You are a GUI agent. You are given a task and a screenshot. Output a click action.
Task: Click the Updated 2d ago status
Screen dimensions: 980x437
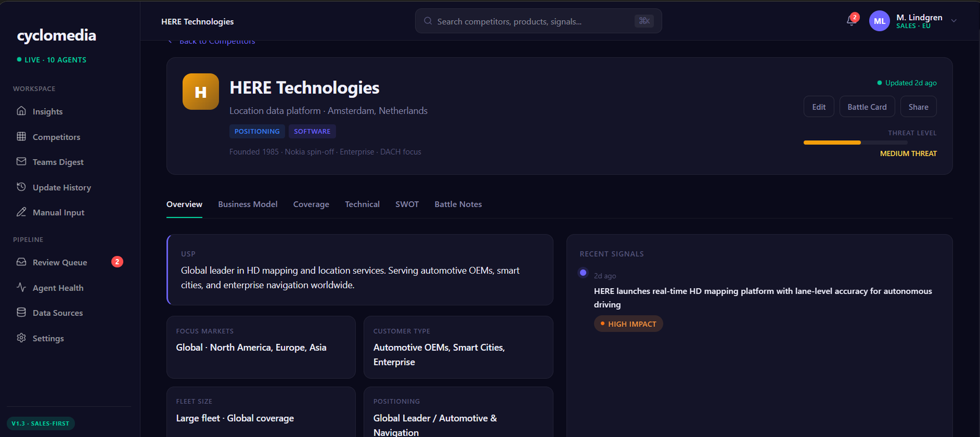point(907,83)
